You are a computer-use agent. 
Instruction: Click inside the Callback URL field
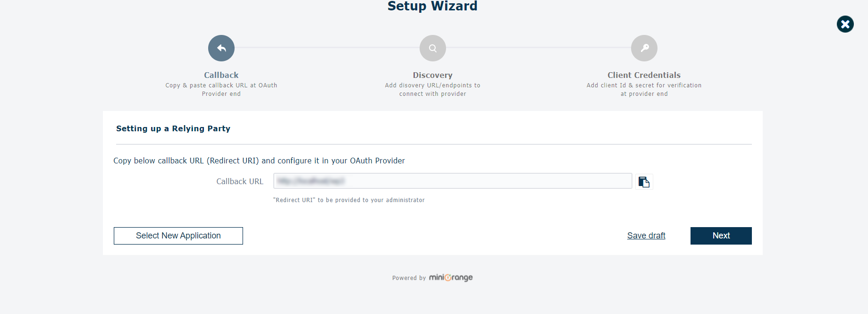pos(453,181)
